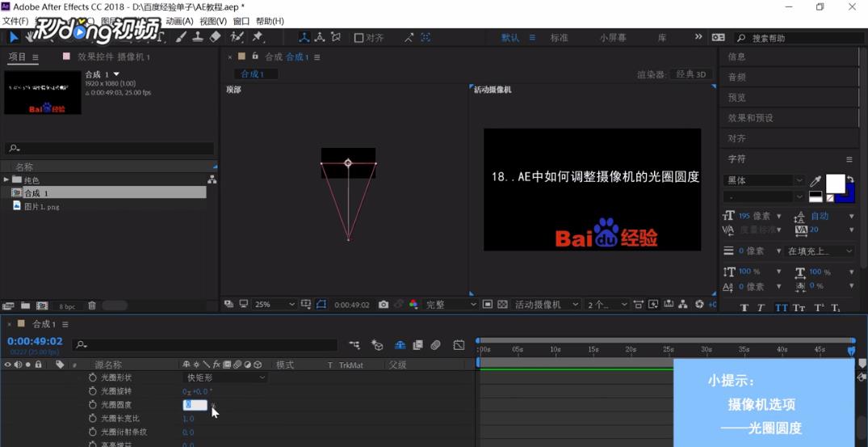868x447 pixels.
Task: Toggle stopwatch for 光圈圆度
Action: coord(92,405)
